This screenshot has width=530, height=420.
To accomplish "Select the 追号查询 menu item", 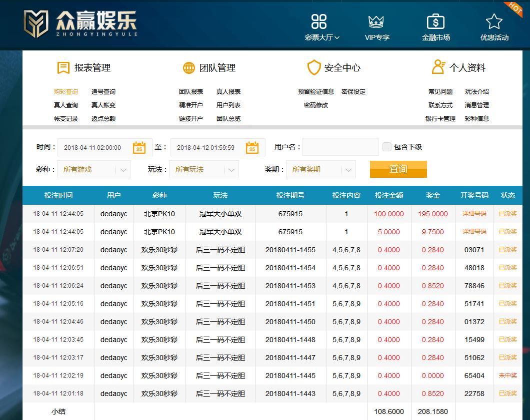I will [103, 92].
